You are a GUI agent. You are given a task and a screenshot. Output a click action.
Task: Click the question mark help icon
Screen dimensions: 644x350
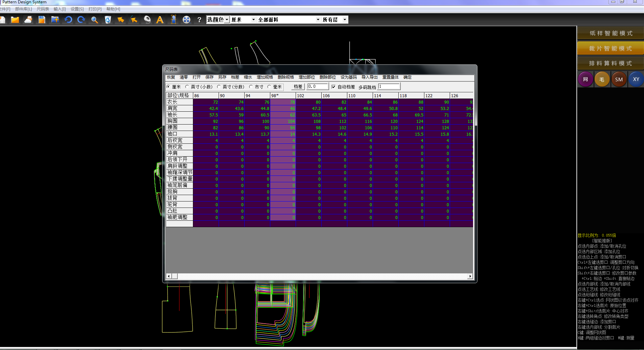coord(199,20)
